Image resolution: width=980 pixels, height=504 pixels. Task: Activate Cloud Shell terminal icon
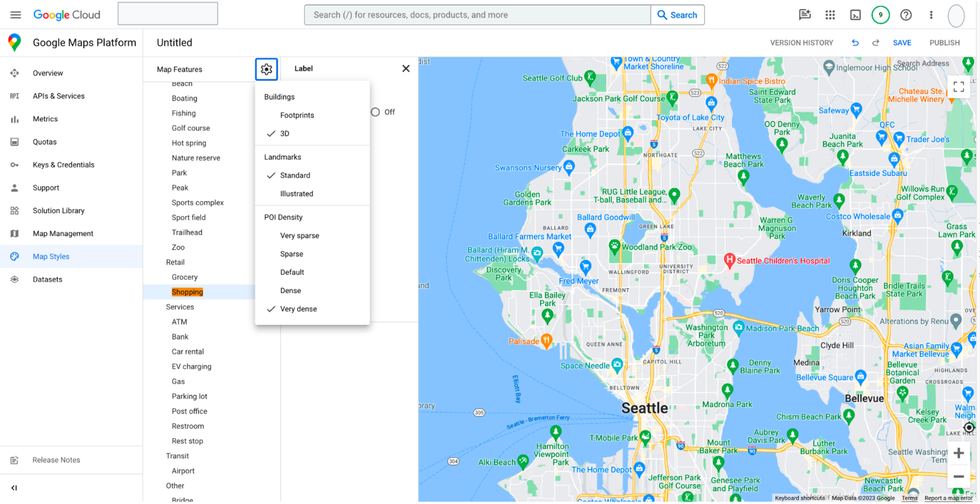[855, 15]
